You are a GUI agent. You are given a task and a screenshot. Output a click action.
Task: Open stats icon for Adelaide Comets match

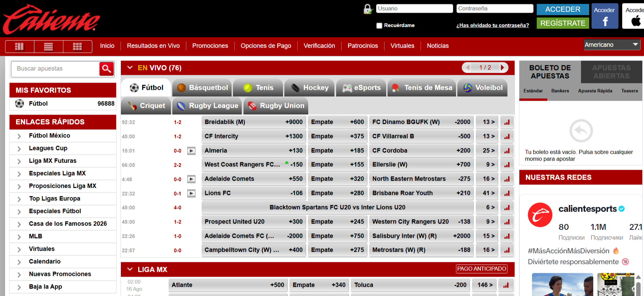click(x=507, y=179)
